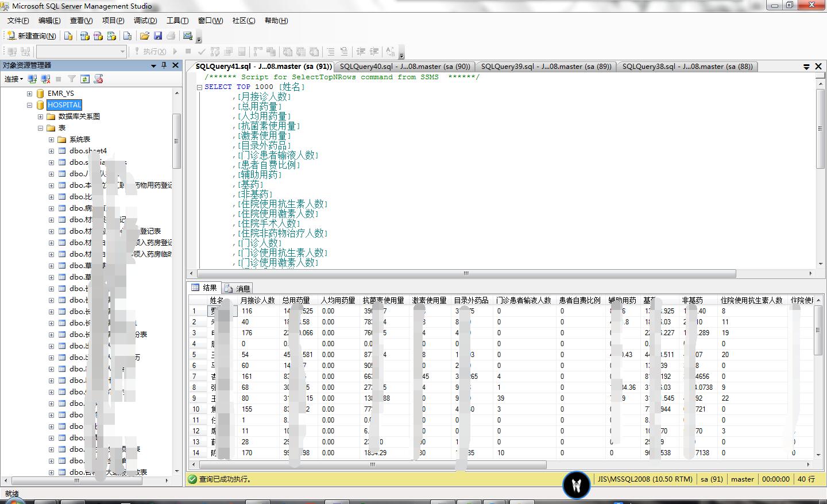Click the Analysis Services MDX Query icon
The width and height of the screenshot is (827, 504).
85,36
